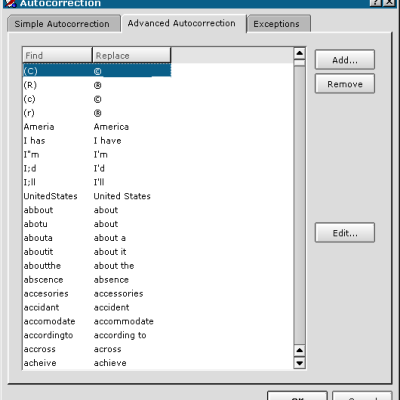
Task: Select the abotu entry
Action: (97, 224)
